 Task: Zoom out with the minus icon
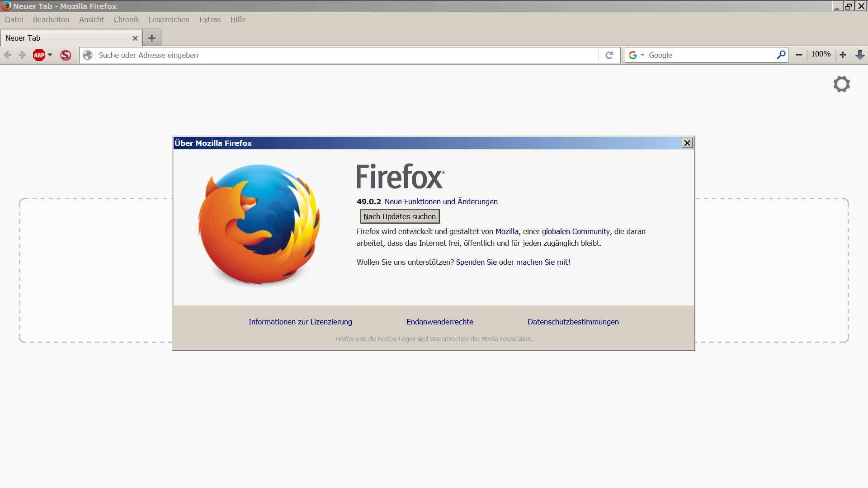799,55
